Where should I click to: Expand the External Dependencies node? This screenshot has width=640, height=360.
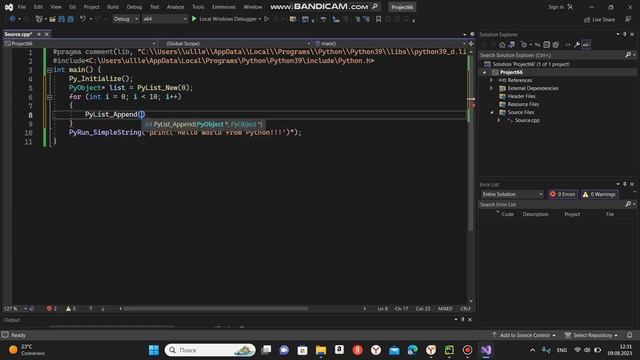(492, 88)
